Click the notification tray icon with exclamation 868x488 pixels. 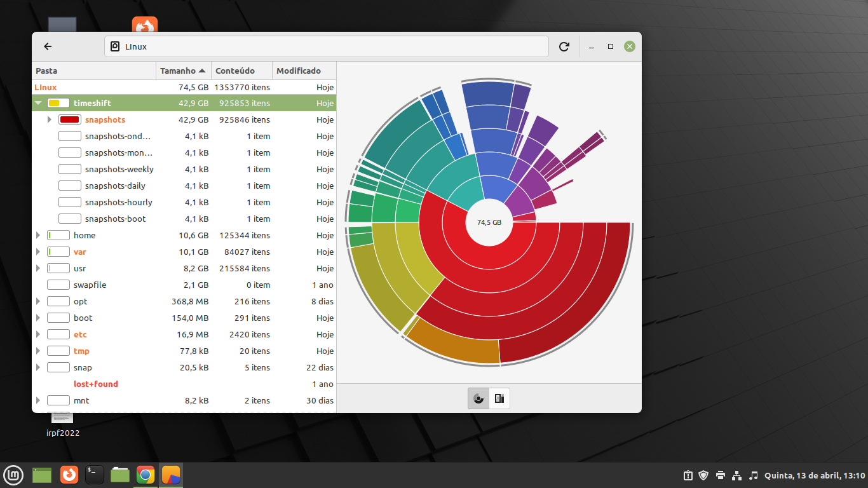click(688, 475)
